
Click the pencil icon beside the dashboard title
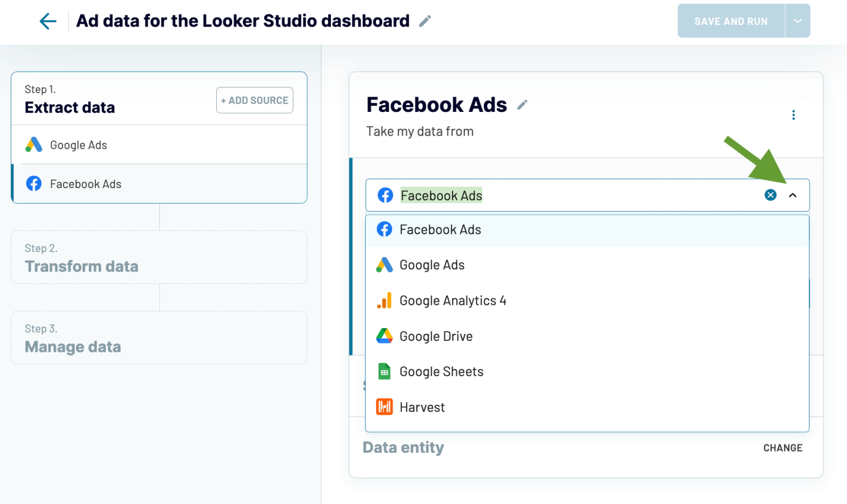click(x=425, y=20)
